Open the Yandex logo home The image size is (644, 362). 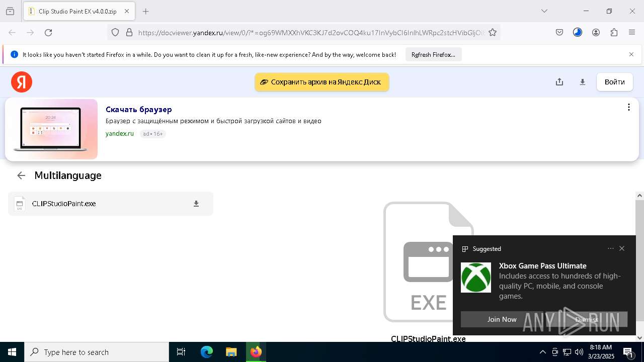click(22, 82)
